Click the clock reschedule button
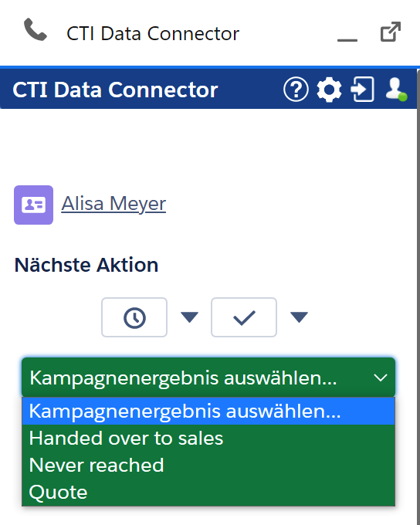This screenshot has height=525, width=420. pos(134,317)
